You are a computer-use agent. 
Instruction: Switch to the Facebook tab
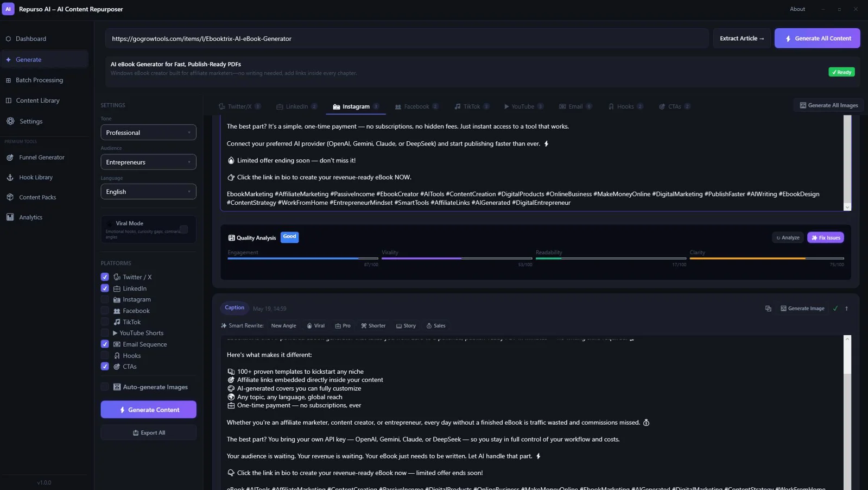tap(416, 106)
